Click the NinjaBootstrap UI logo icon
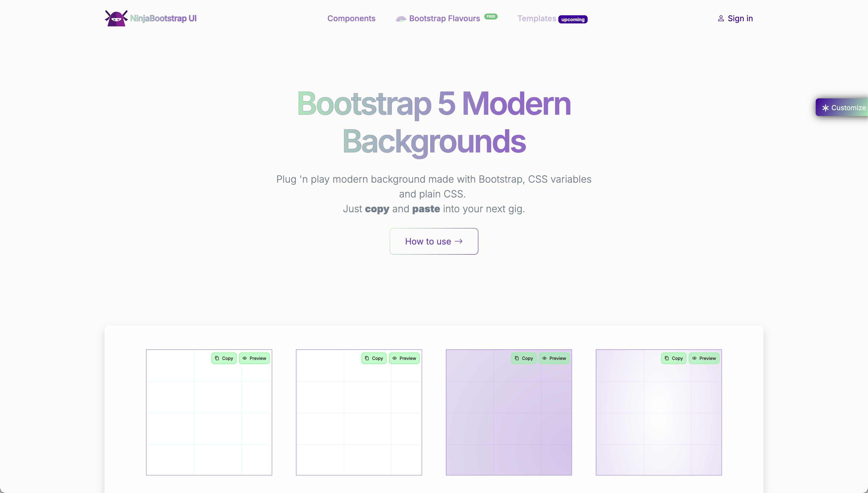This screenshot has height=493, width=868. [x=115, y=18]
